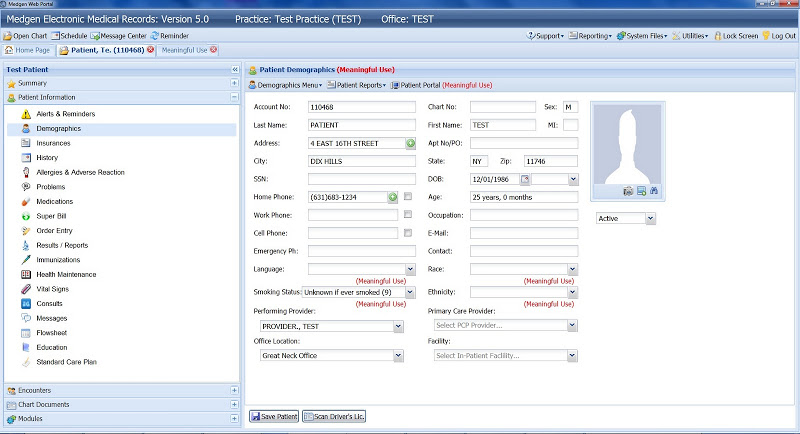The width and height of the screenshot is (800, 434).
Task: Open the Reporting menu
Action: pyautogui.click(x=590, y=36)
